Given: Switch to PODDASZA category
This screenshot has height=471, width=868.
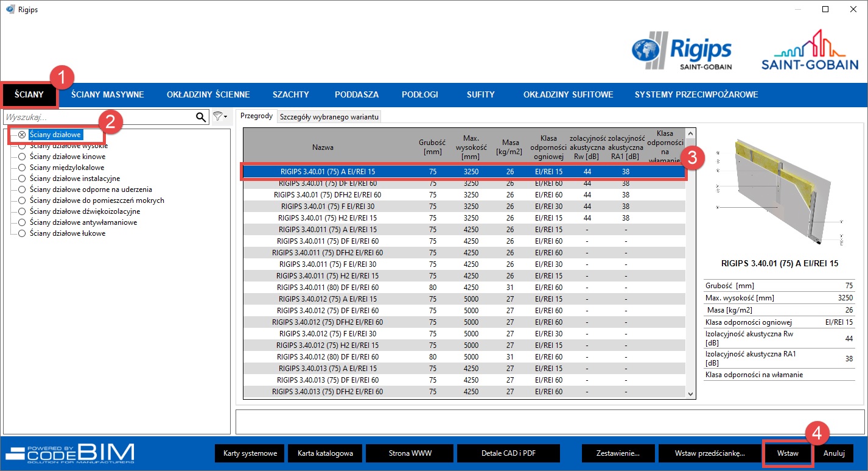Looking at the screenshot, I should tap(357, 94).
